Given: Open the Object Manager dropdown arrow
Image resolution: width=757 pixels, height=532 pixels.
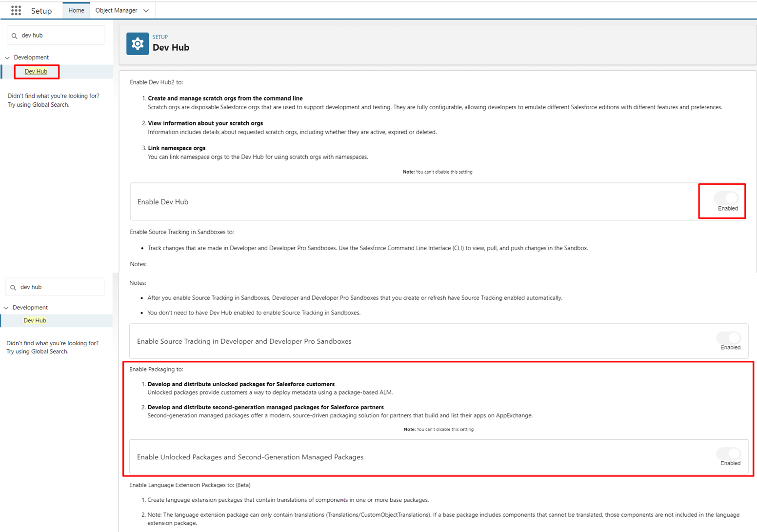Looking at the screenshot, I should pyautogui.click(x=146, y=11).
